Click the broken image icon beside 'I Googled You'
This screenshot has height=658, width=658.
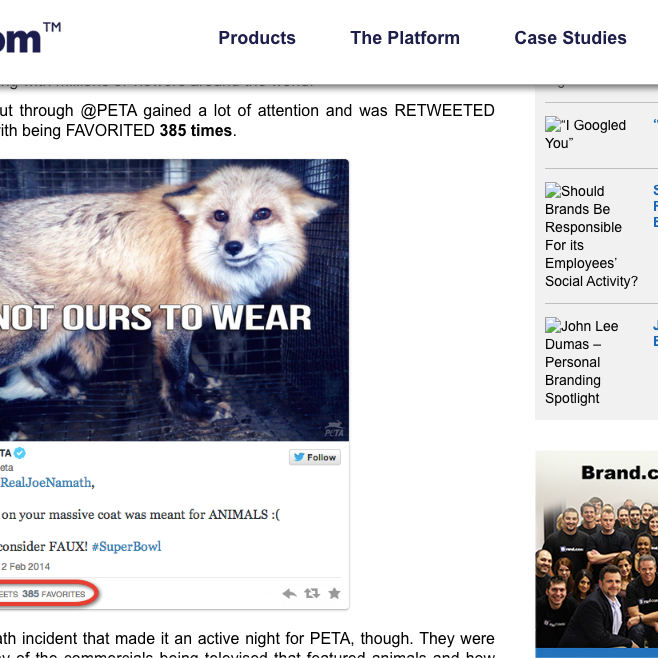(x=553, y=124)
